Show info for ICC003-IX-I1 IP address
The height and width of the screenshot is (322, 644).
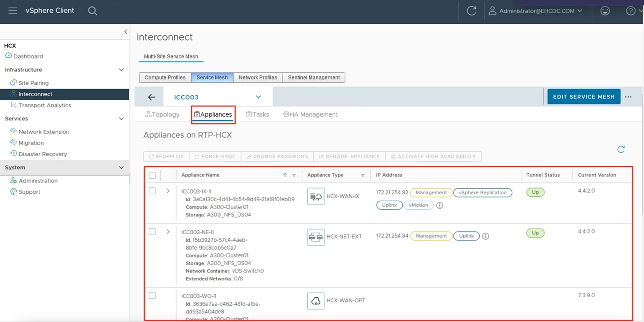439,205
